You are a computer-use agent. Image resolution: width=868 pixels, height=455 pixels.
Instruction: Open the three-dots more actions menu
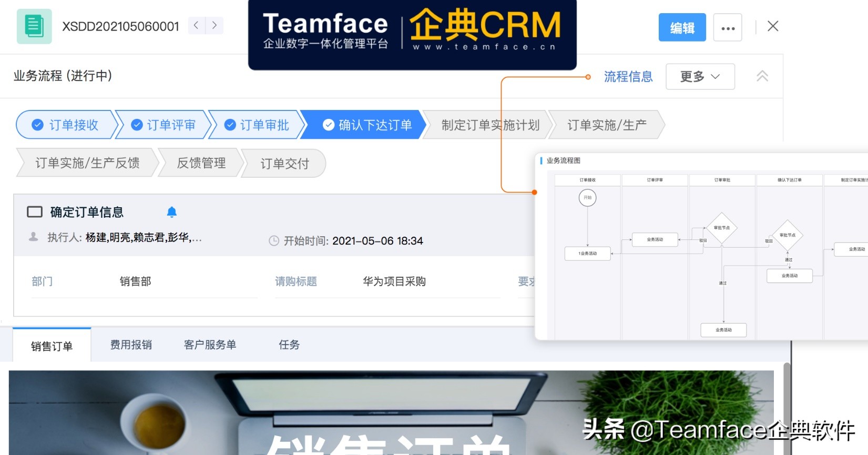click(728, 27)
